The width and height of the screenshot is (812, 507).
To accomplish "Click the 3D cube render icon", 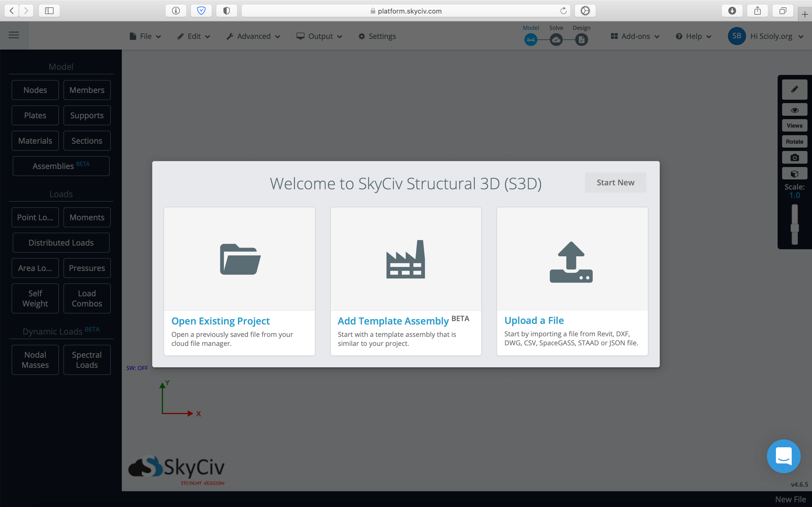I will 794,174.
